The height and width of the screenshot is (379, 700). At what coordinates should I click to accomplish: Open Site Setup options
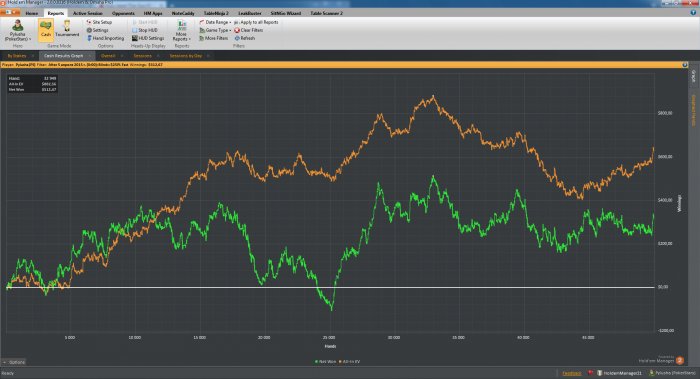coord(99,22)
